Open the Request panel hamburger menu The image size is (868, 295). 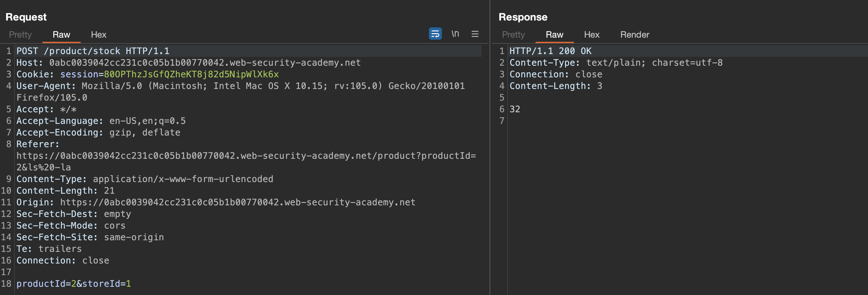pos(475,34)
